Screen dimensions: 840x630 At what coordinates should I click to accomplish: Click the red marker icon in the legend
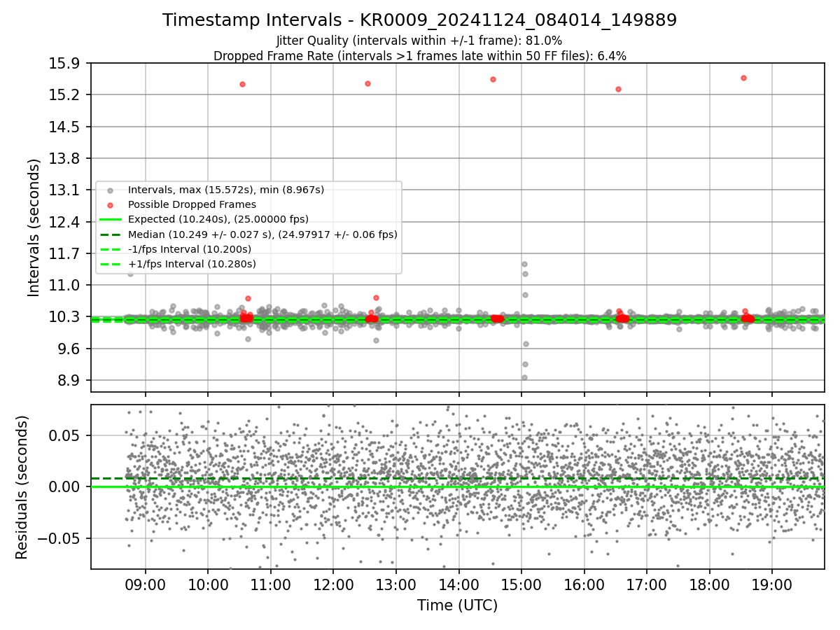pos(110,205)
